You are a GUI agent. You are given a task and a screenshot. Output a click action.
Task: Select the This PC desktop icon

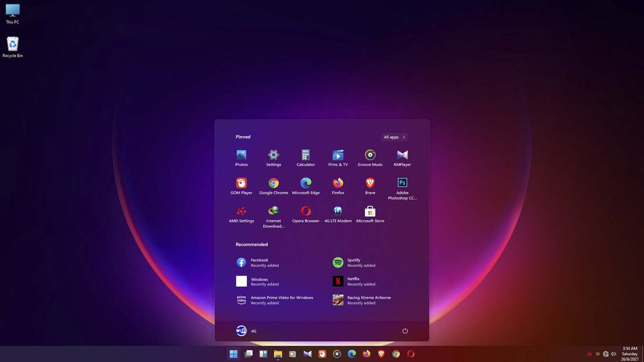pos(13,14)
